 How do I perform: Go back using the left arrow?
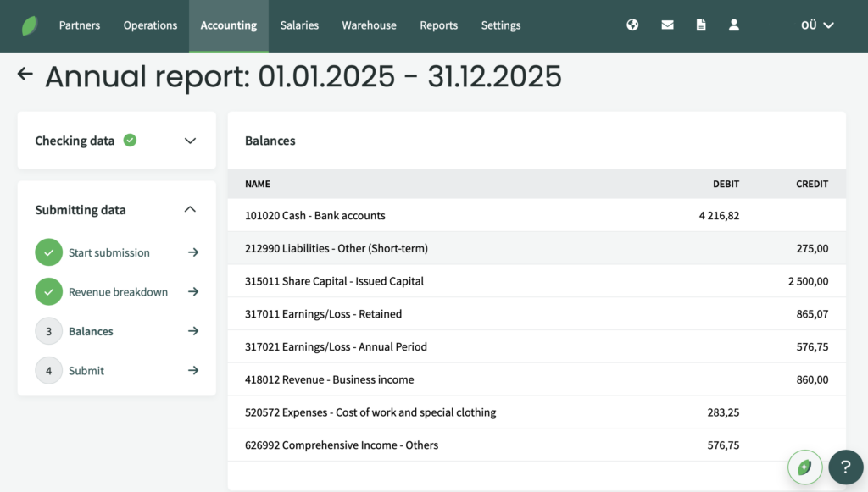click(x=25, y=74)
